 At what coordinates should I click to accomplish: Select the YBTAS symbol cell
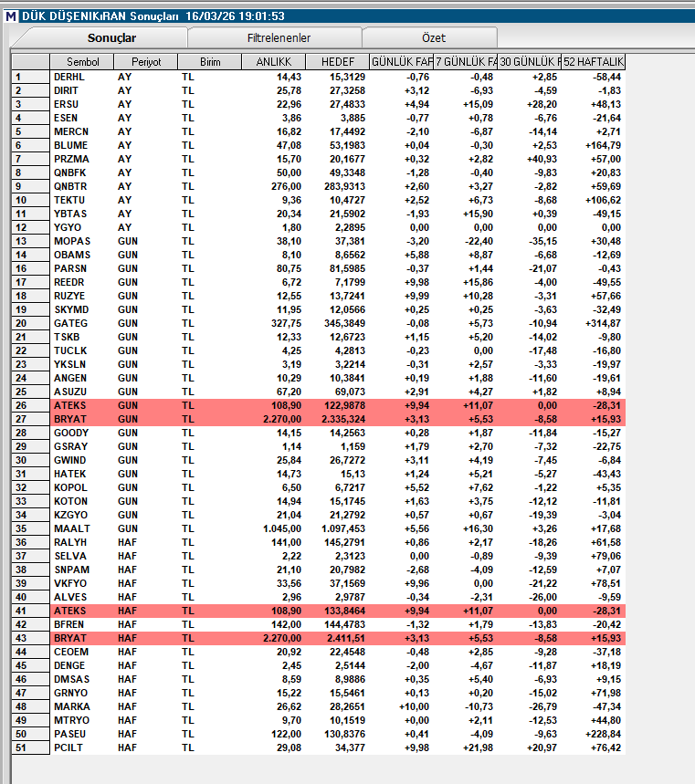tap(82, 214)
